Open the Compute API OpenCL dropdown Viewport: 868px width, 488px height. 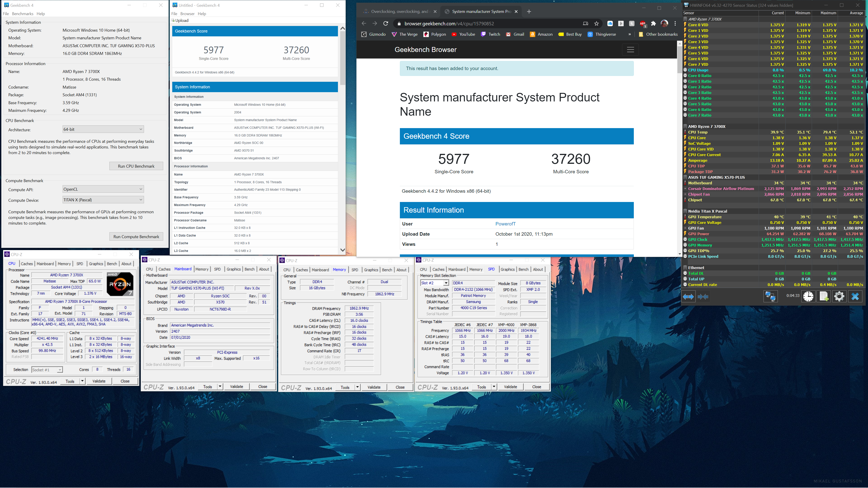coord(103,189)
